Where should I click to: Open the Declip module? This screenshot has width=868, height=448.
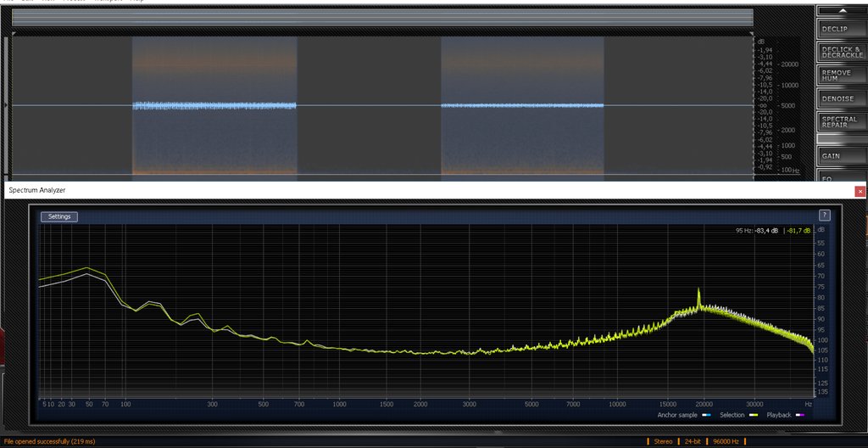pos(841,30)
